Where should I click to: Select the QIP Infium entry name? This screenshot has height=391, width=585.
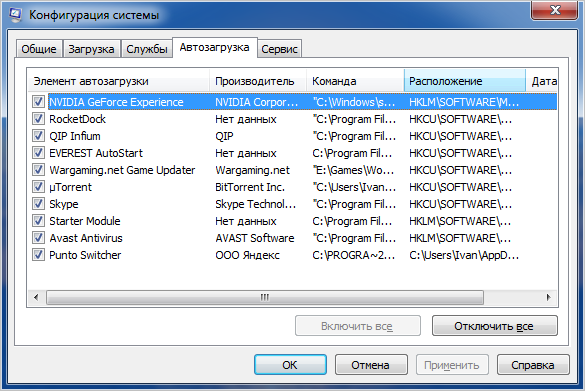[x=75, y=136]
